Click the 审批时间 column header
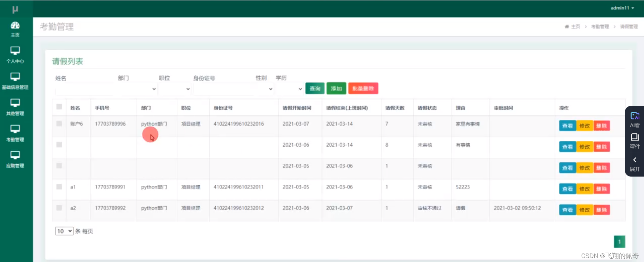 tap(503, 108)
